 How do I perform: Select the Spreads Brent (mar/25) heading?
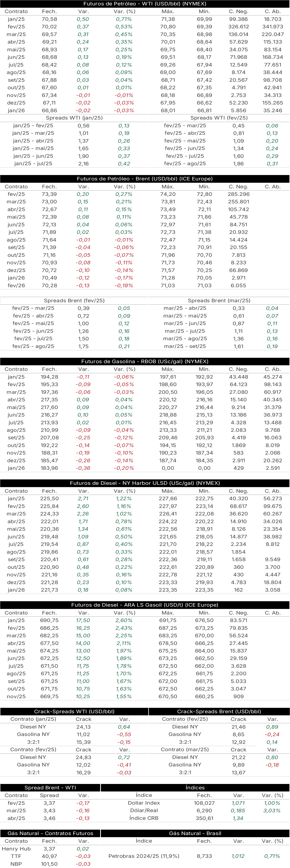219,301
